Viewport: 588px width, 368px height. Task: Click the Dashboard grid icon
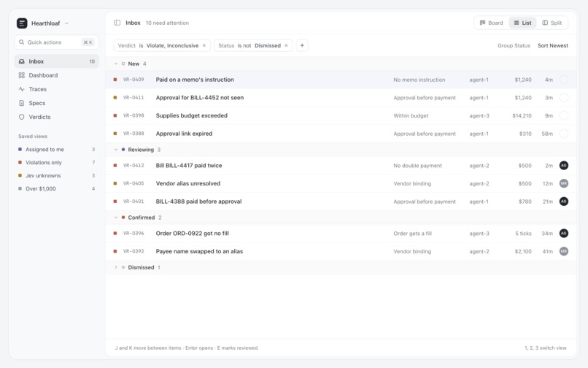[x=22, y=75]
